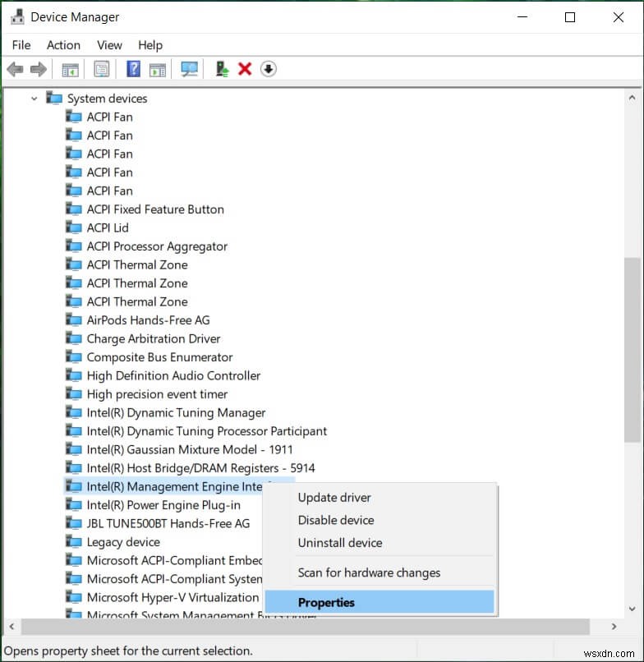Screen dimensions: 644x662
Task: Click icon beside Intel(R) Power Engine Plug-in
Action: pos(74,505)
